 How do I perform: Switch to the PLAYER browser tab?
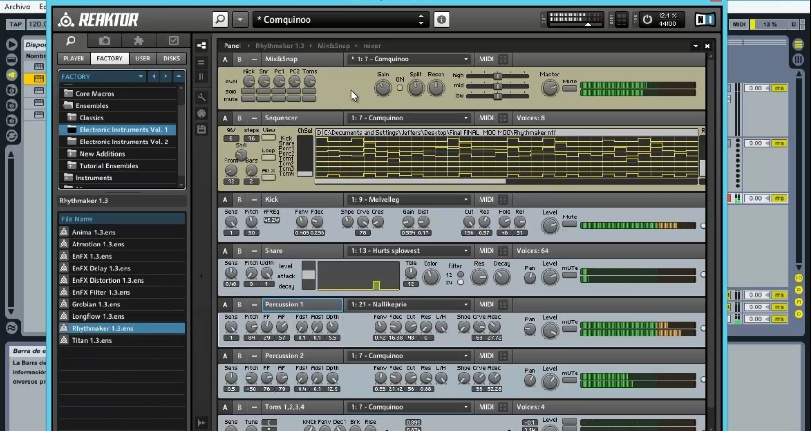74,58
